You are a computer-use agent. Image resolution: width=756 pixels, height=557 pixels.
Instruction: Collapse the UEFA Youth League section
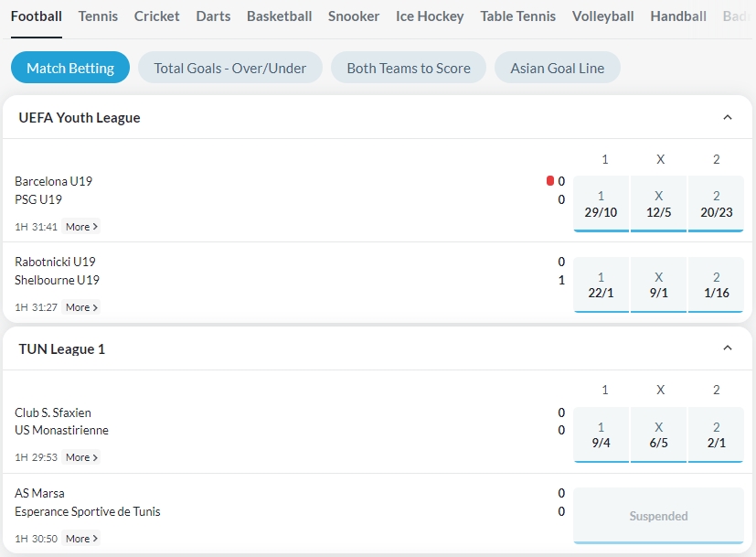click(727, 117)
